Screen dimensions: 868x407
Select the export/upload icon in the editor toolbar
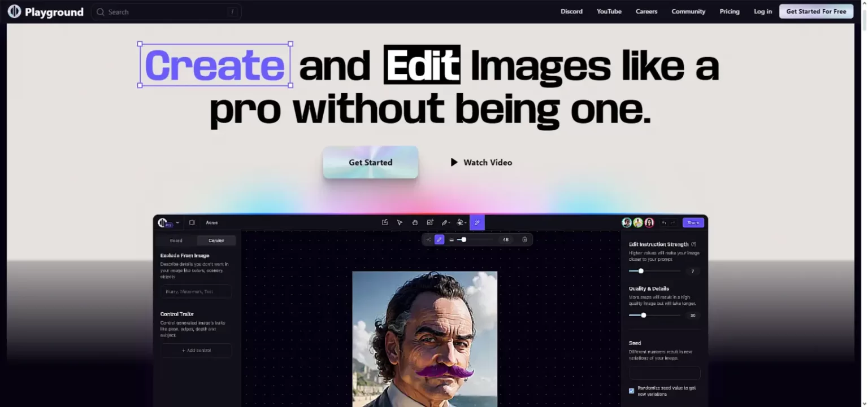(x=385, y=222)
